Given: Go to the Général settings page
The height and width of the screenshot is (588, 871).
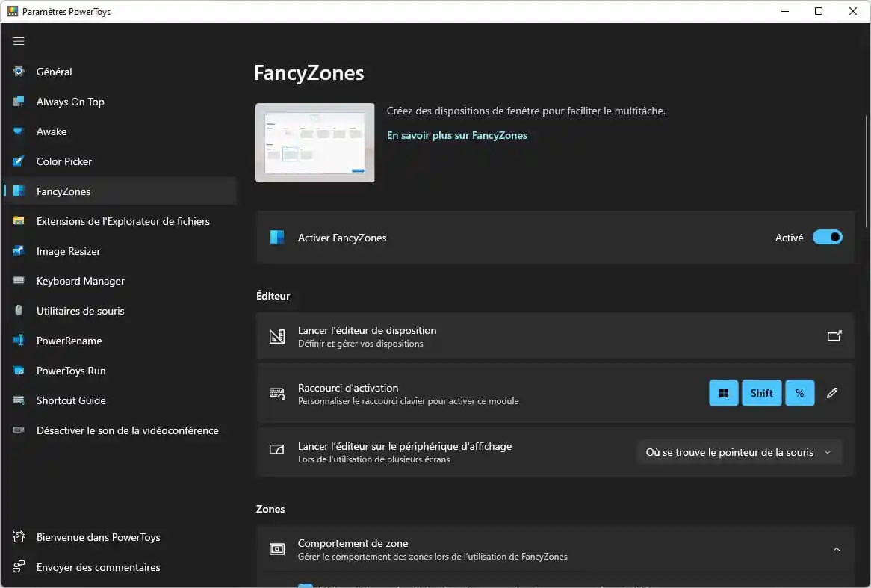Looking at the screenshot, I should point(120,72).
